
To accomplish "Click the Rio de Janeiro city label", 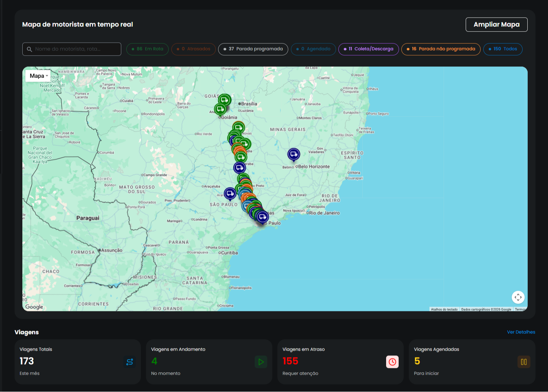I will point(324,213).
